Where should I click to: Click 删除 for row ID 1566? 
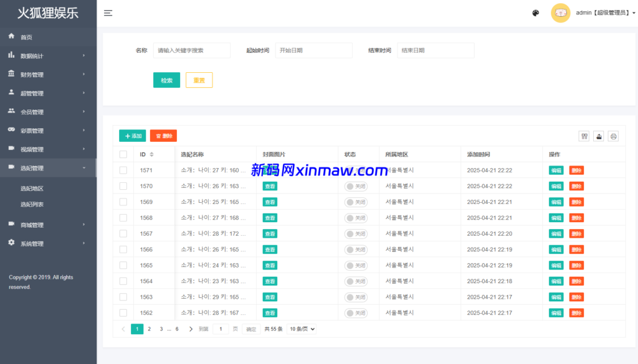pyautogui.click(x=576, y=250)
